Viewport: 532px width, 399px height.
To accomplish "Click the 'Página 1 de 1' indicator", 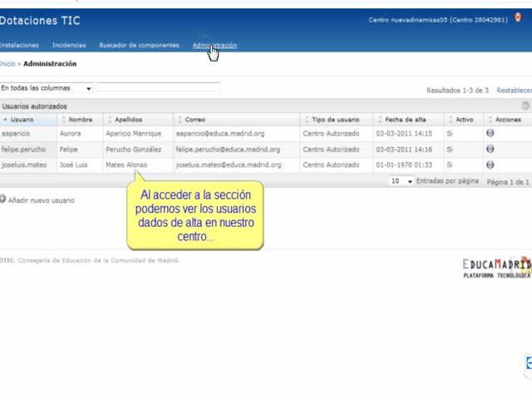I will [508, 182].
